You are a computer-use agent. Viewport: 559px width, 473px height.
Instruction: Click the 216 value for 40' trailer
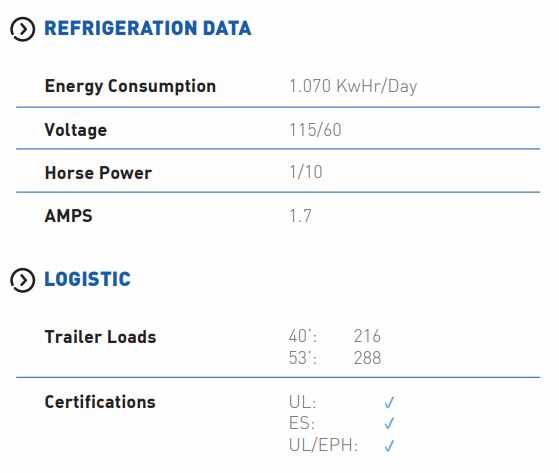(x=367, y=336)
